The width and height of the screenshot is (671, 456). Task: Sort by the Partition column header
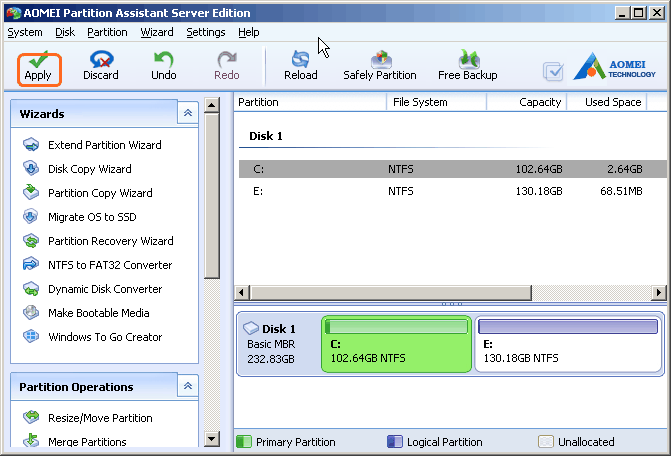coord(310,102)
